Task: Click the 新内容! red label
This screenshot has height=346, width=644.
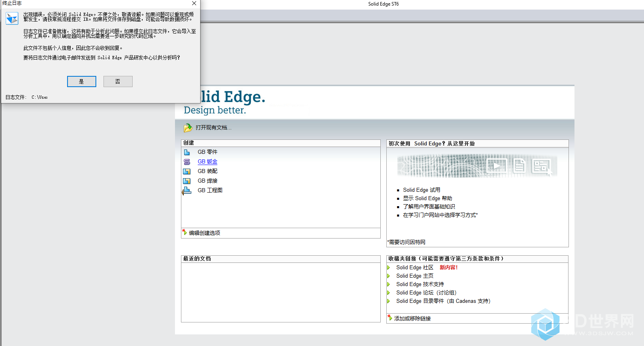Action: point(449,267)
